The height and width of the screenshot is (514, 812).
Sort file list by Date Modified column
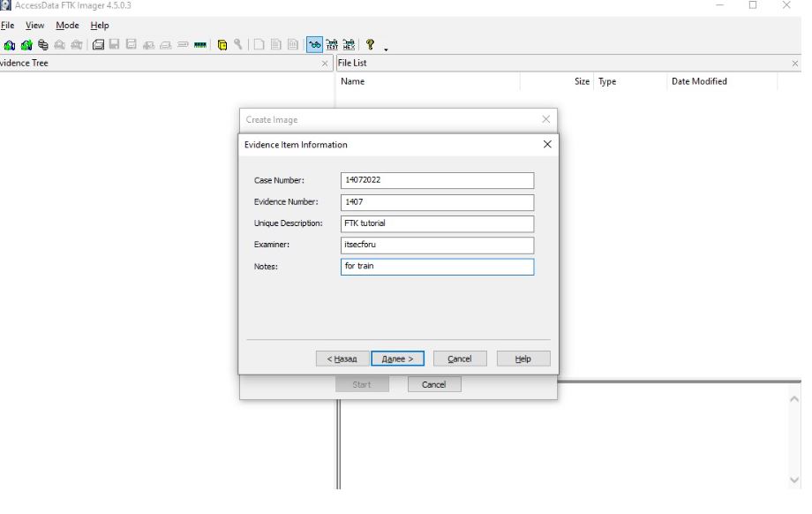tap(722, 81)
